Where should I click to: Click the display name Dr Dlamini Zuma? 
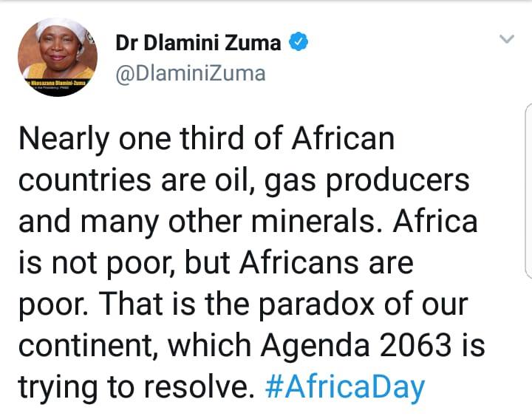pyautogui.click(x=198, y=43)
